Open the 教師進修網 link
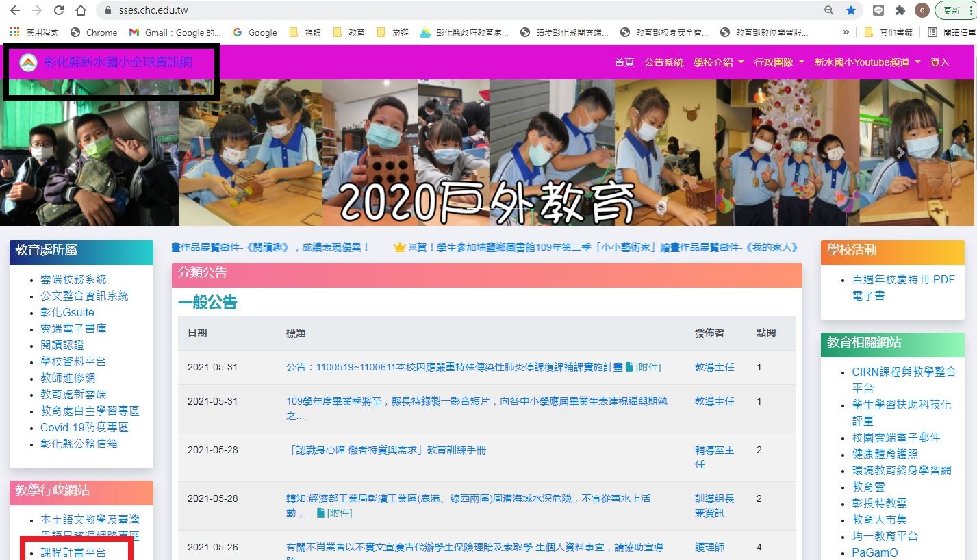Viewport: 977px width, 560px height. point(68,378)
